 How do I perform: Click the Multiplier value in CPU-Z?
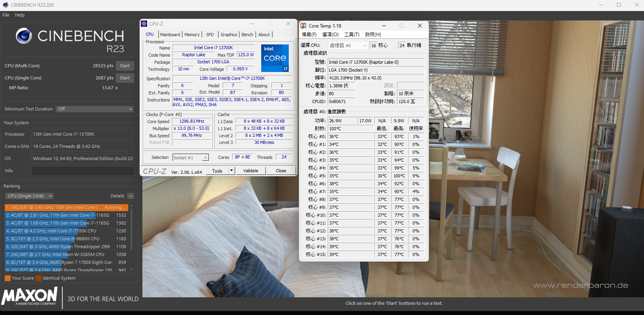pos(192,128)
